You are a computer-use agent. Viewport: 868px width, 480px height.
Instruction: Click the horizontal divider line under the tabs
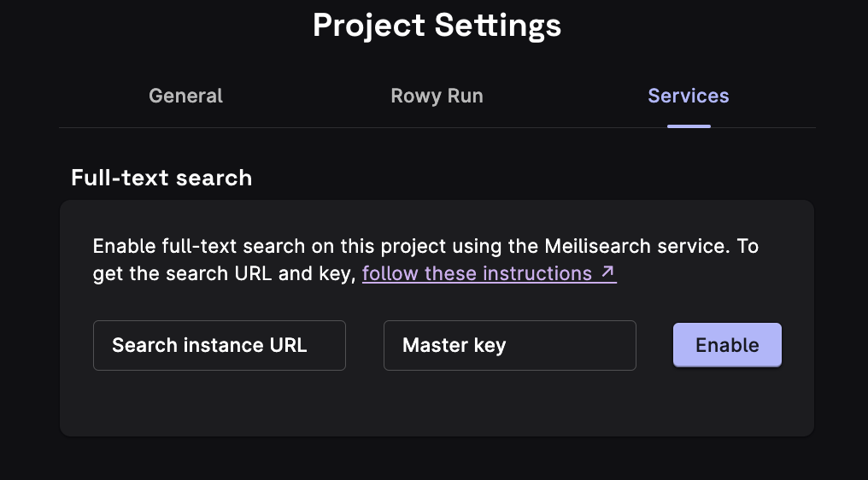342,128
